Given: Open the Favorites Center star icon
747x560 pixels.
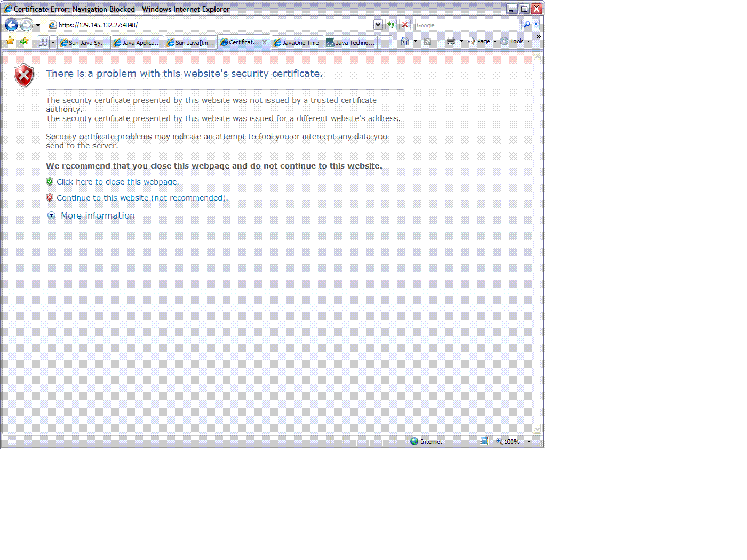Looking at the screenshot, I should pyautogui.click(x=10, y=41).
